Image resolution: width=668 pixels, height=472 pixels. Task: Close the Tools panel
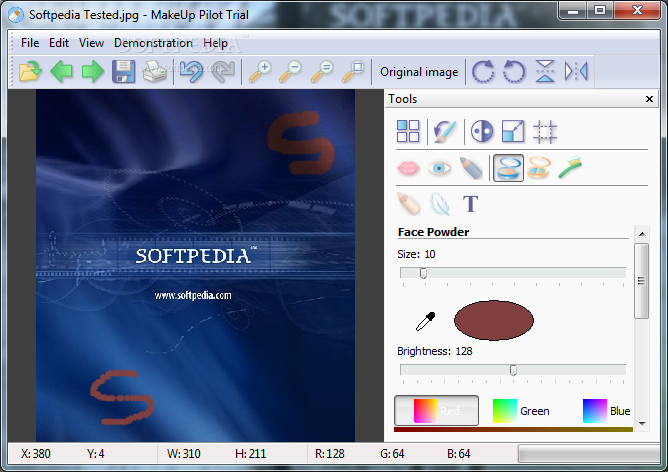[x=649, y=99]
